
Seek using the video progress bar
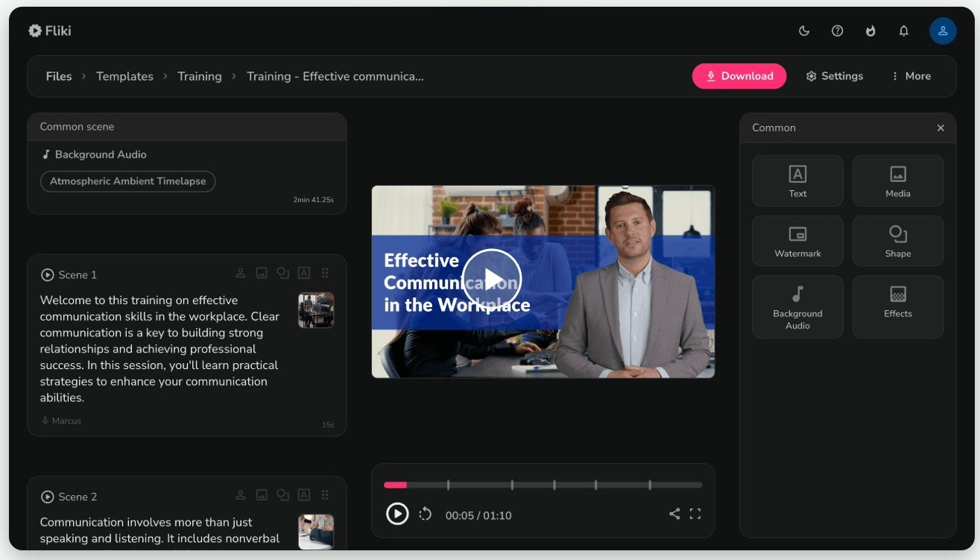pos(543,484)
